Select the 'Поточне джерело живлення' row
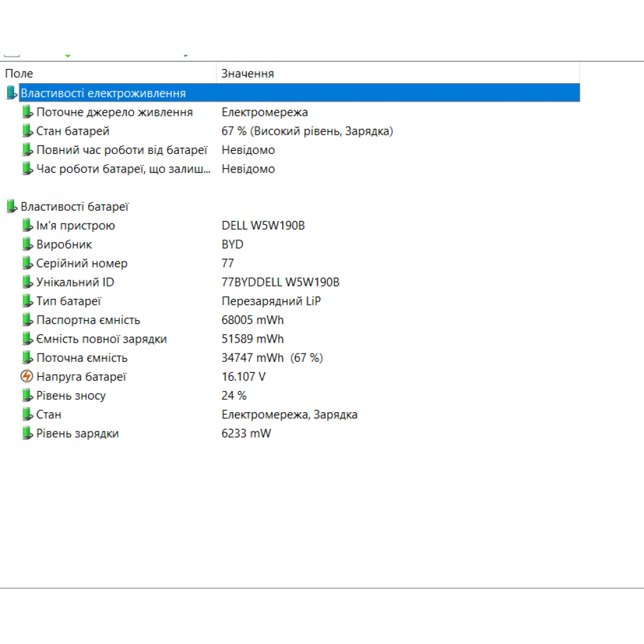The width and height of the screenshot is (644, 644). tap(116, 112)
